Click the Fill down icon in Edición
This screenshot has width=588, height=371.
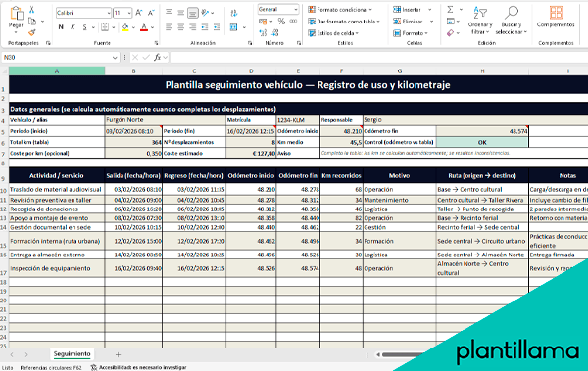click(451, 22)
